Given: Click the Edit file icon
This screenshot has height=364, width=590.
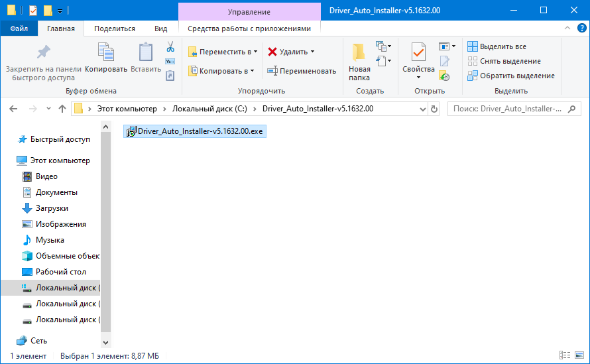Looking at the screenshot, I should pos(444,61).
